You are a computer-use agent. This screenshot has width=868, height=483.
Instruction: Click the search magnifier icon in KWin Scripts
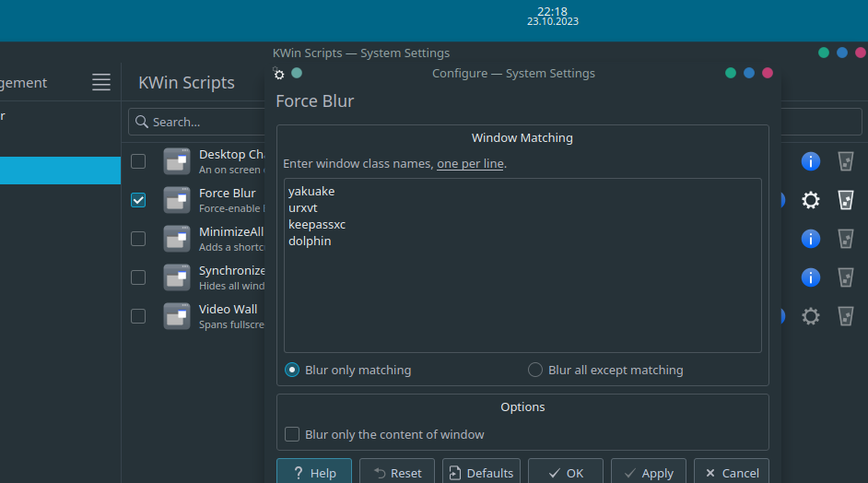tap(142, 122)
